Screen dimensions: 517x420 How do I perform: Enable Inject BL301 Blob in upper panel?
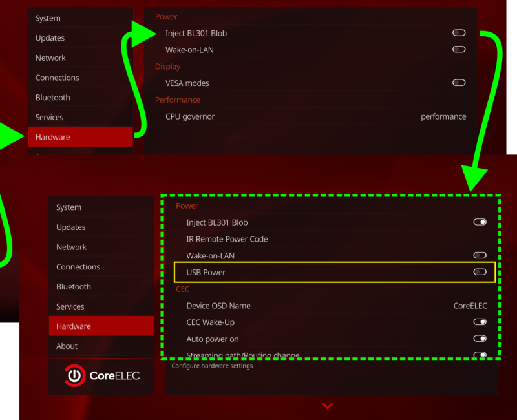459,33
